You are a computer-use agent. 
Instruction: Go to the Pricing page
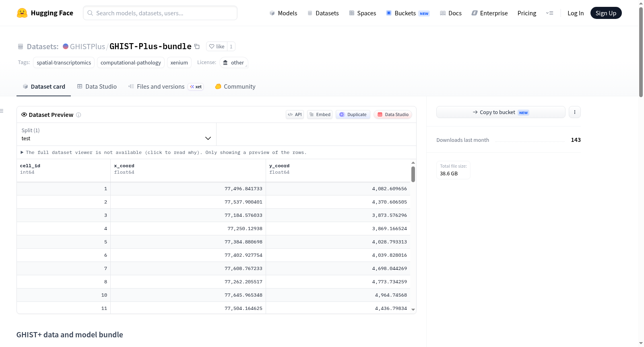pos(527,13)
